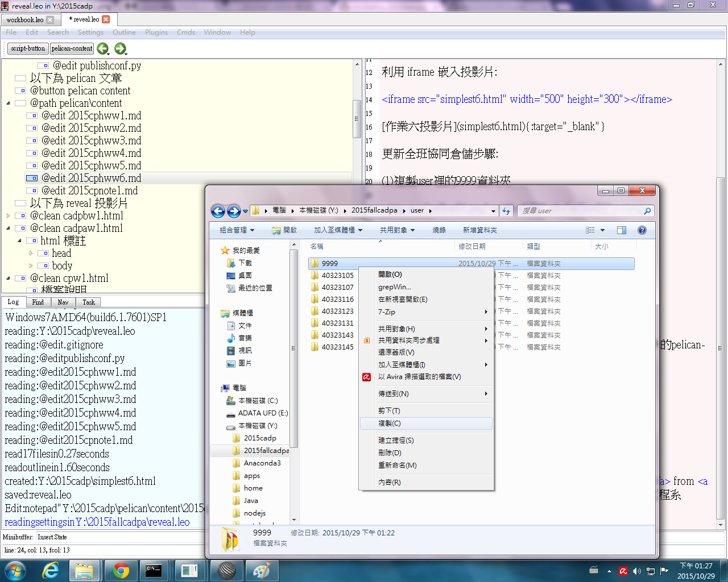This screenshot has width=728, height=582.
Task: Click 新增資料夾 in the Explorer toolbar
Action: [x=480, y=230]
